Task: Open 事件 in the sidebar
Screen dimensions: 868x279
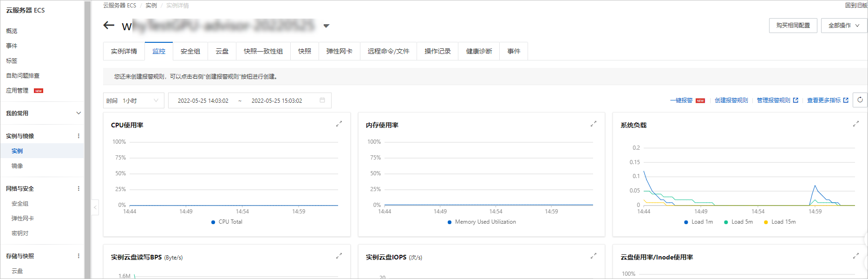Action: pyautogui.click(x=12, y=46)
